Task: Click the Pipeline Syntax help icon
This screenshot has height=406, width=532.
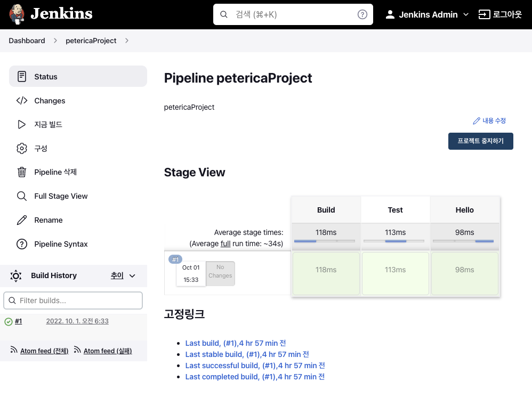Action: pos(22,244)
